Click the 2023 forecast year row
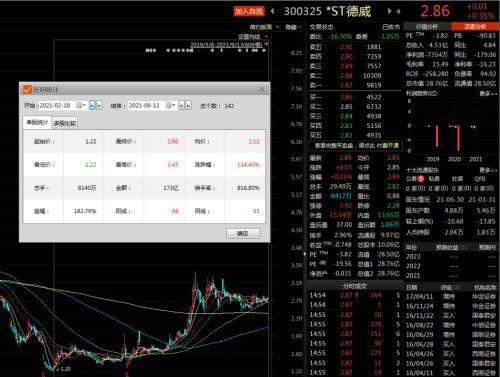Viewport: 500px width, 377px height. (451, 256)
